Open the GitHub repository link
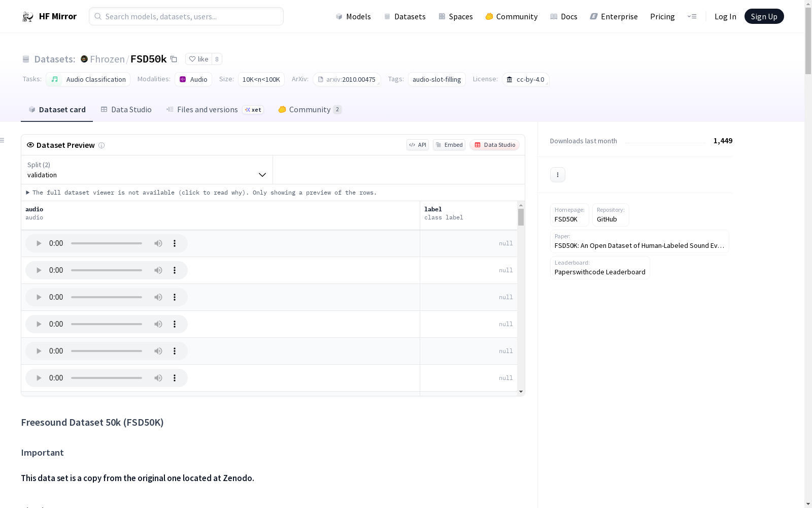Image resolution: width=812 pixels, height=508 pixels. (611, 215)
